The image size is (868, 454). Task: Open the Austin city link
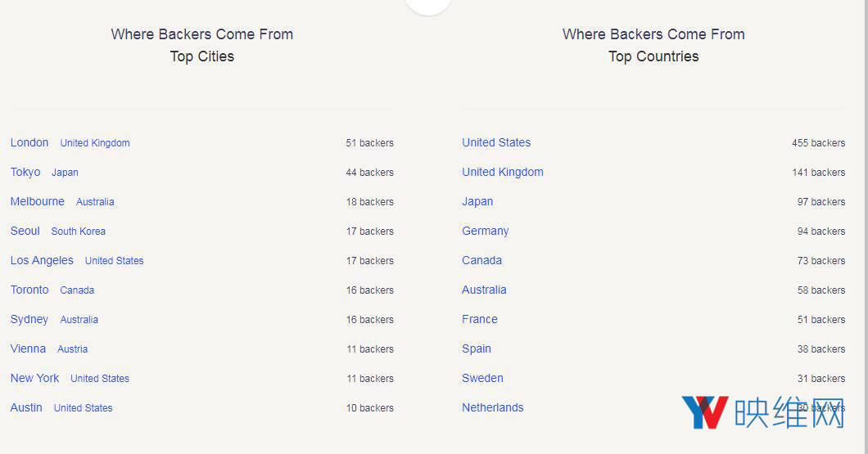click(x=26, y=407)
